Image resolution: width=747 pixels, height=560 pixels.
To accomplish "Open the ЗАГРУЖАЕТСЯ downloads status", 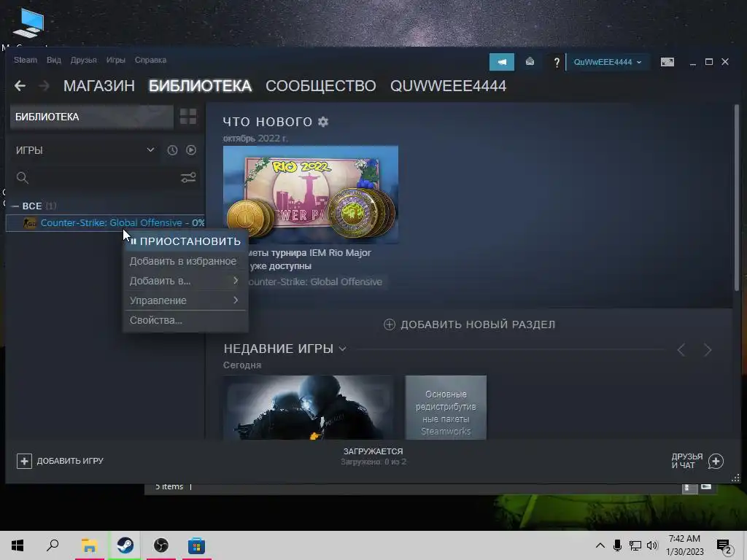I will [x=373, y=456].
